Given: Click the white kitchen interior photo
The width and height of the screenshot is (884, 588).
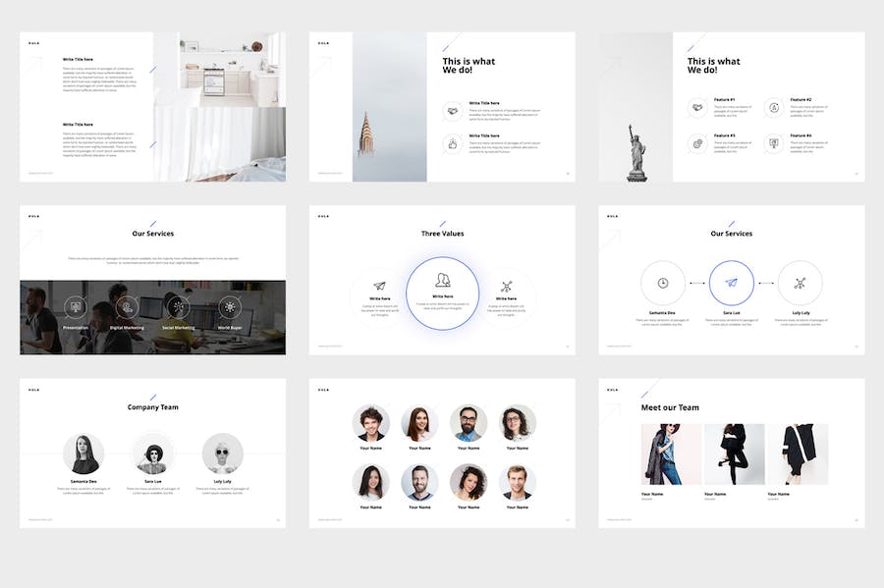Looking at the screenshot, I should (232, 69).
